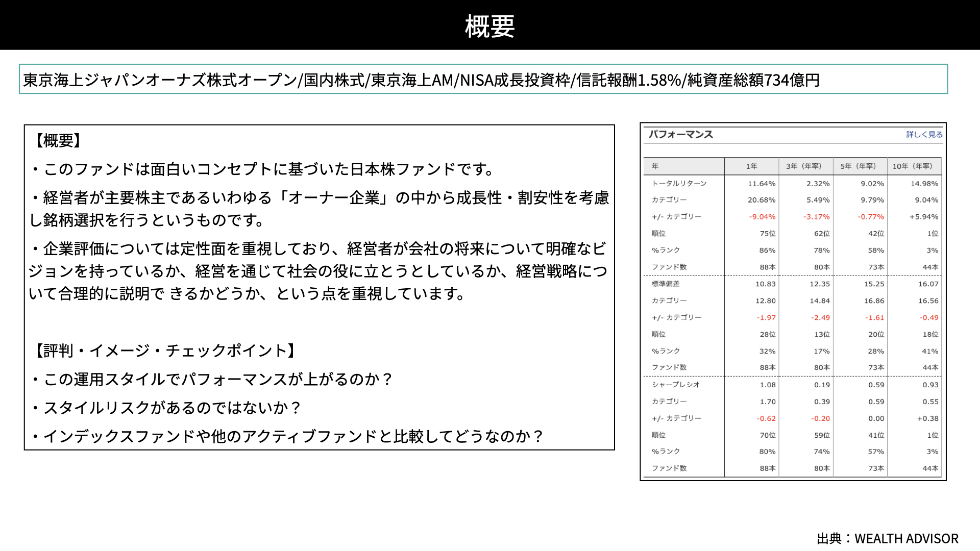The height and width of the screenshot is (551, 980).
Task: Click the +5.94% category difference value
Action: [x=924, y=217]
